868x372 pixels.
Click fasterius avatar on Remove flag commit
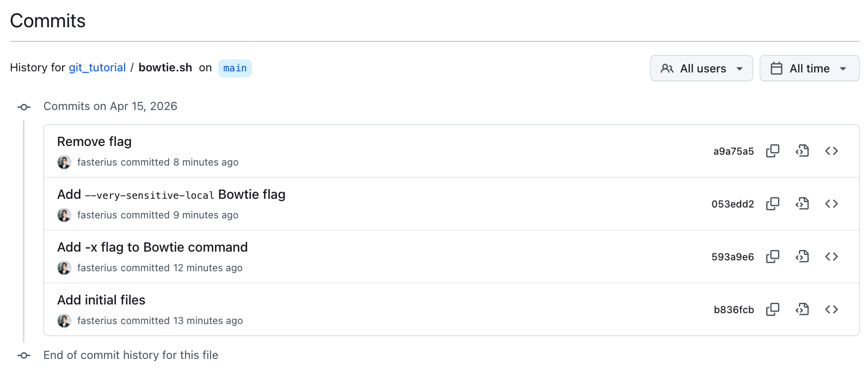(x=64, y=162)
